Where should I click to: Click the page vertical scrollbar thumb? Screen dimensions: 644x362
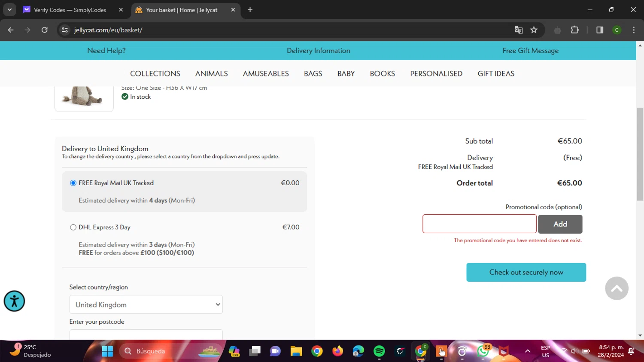640,154
